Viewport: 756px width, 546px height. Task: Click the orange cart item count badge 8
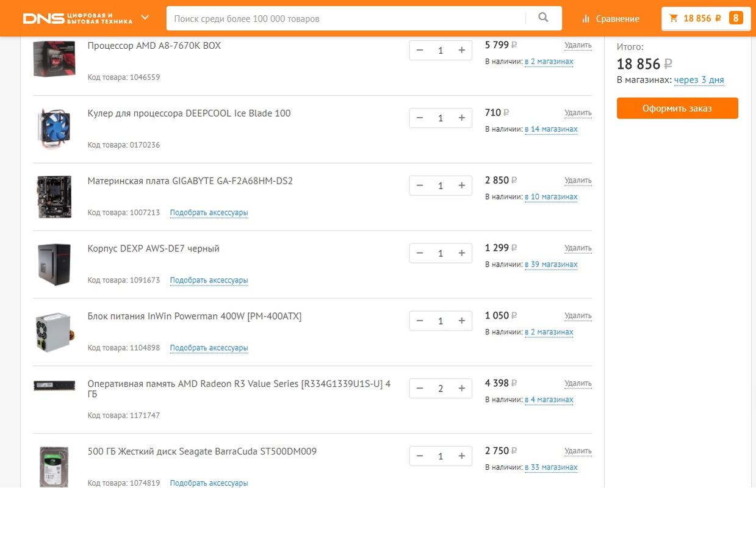tap(736, 18)
